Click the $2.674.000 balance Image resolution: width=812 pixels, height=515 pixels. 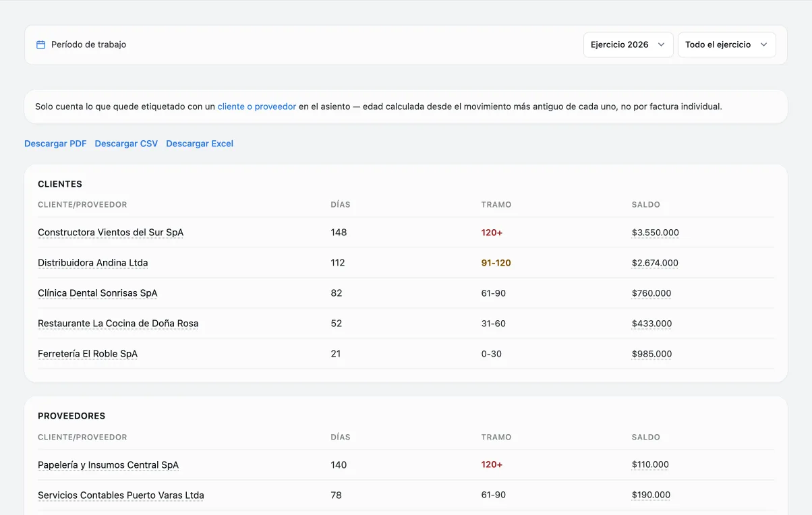tap(655, 263)
